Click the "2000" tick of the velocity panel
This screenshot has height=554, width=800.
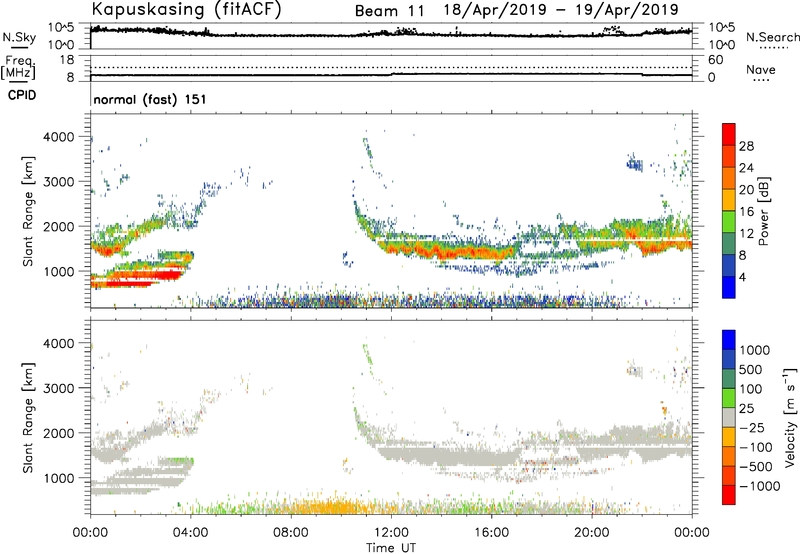(59, 433)
